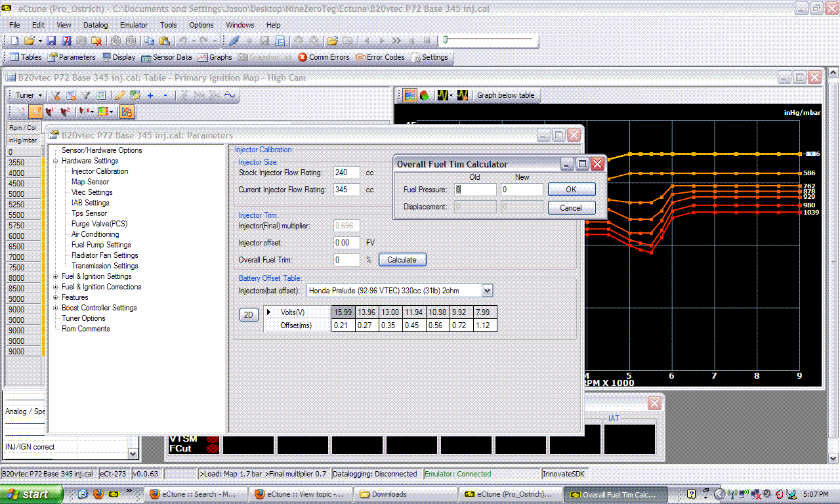Click the spark plug 2 ignition icon
840x504 pixels.
[65, 112]
